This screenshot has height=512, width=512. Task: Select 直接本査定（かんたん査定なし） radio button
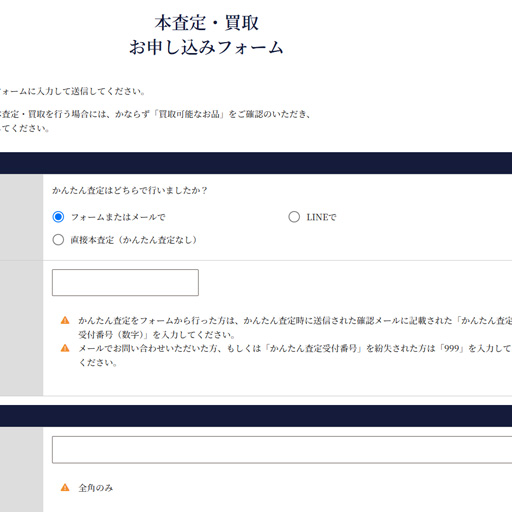pyautogui.click(x=58, y=240)
